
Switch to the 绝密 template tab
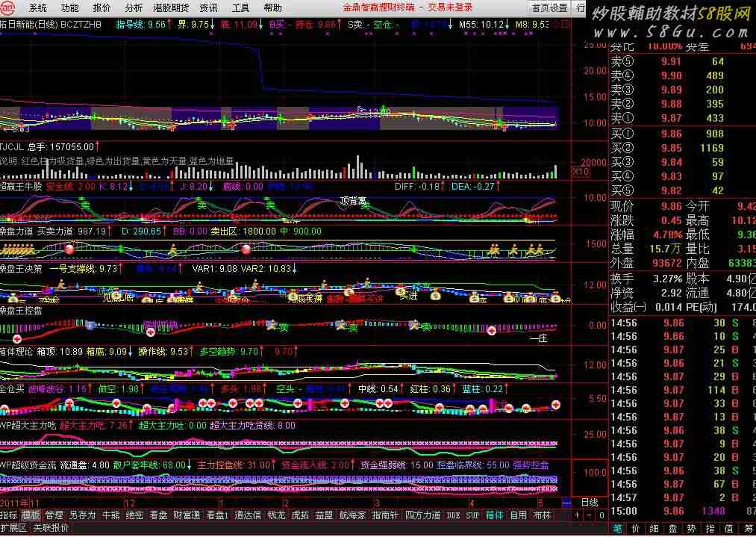134,515
